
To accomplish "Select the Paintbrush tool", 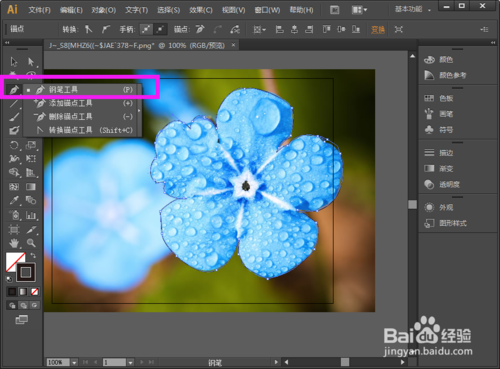I will click(x=14, y=117).
